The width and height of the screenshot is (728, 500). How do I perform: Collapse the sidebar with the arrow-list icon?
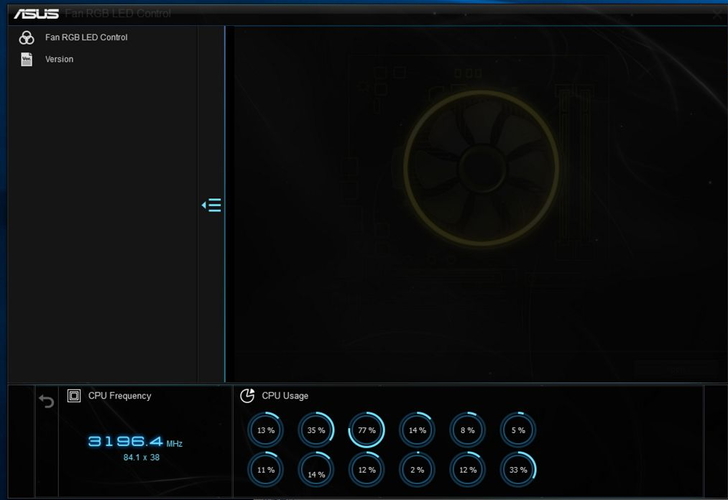tap(211, 205)
